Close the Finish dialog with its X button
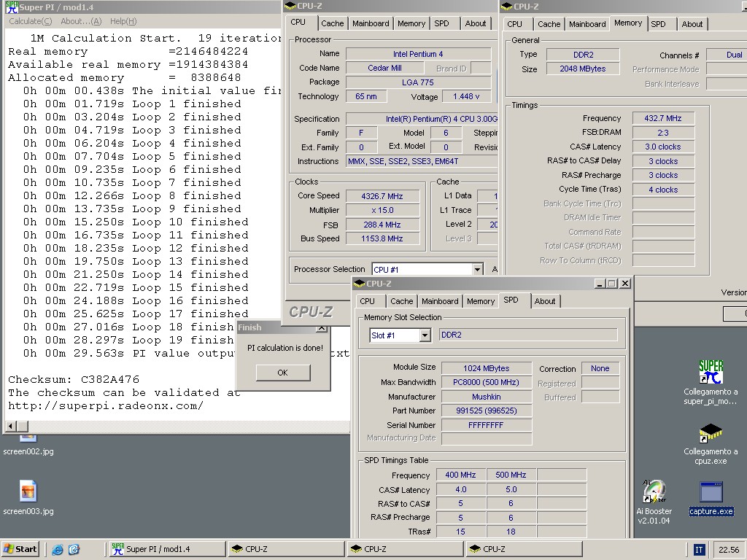Screen dimensions: 747x560 pos(322,327)
